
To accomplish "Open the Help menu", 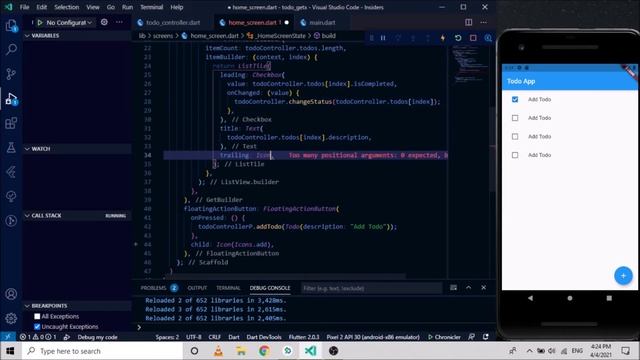I will (177, 7).
